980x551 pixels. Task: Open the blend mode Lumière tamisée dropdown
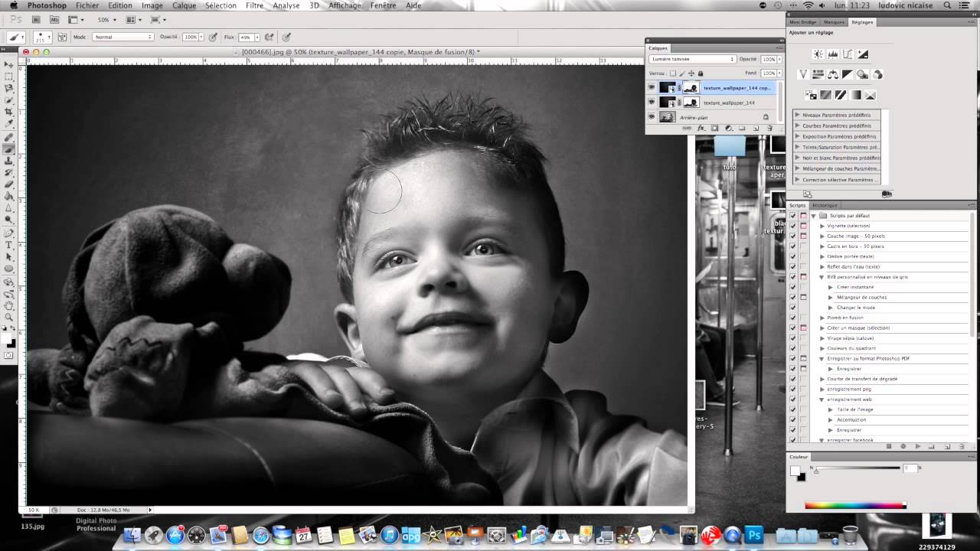(692, 59)
